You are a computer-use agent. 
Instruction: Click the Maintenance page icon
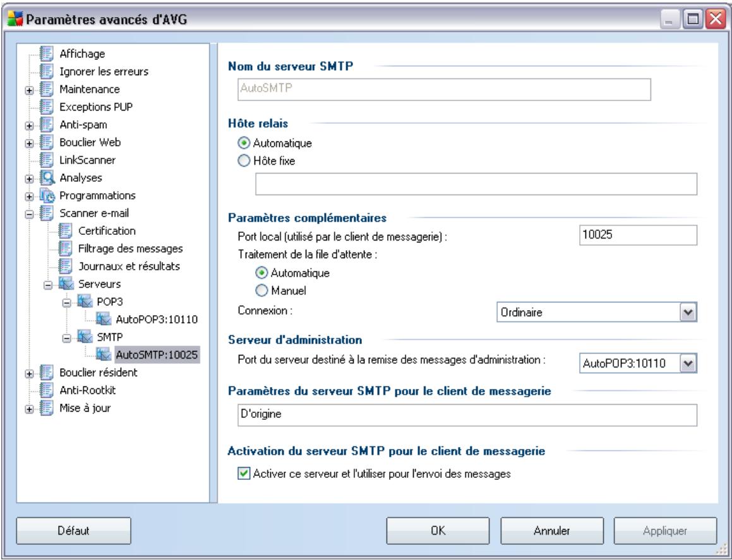click(47, 89)
